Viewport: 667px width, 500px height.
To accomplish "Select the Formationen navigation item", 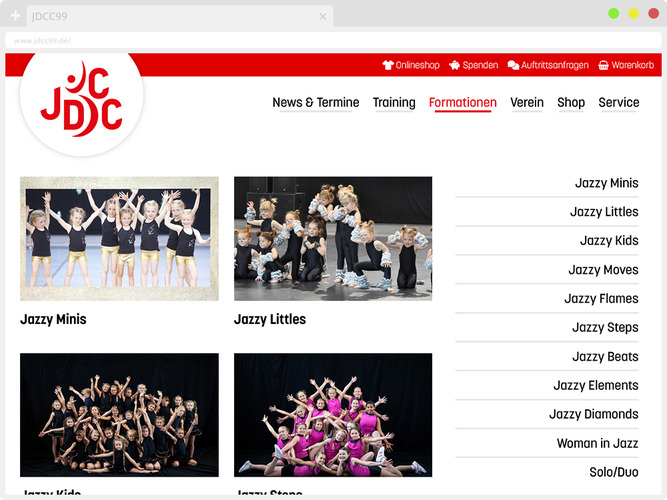I will [462, 103].
